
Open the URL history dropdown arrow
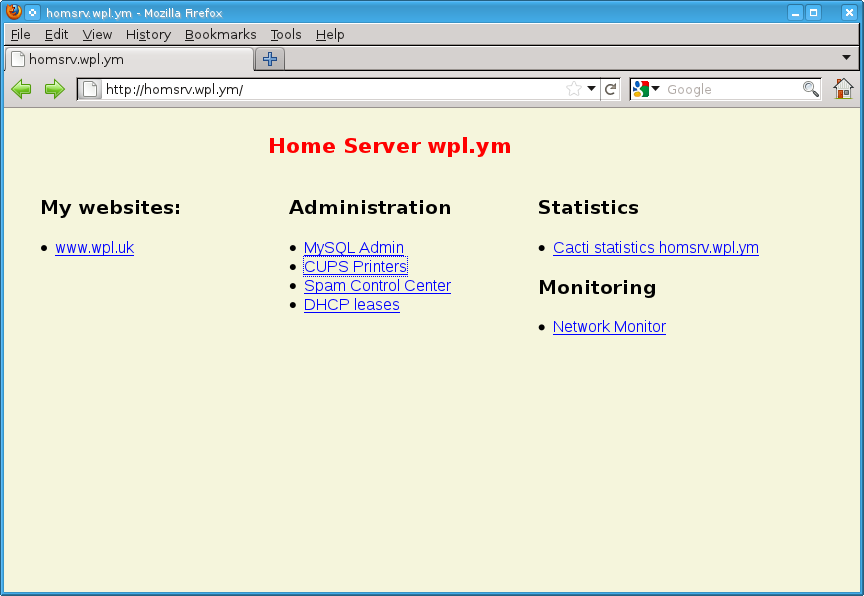tap(591, 89)
